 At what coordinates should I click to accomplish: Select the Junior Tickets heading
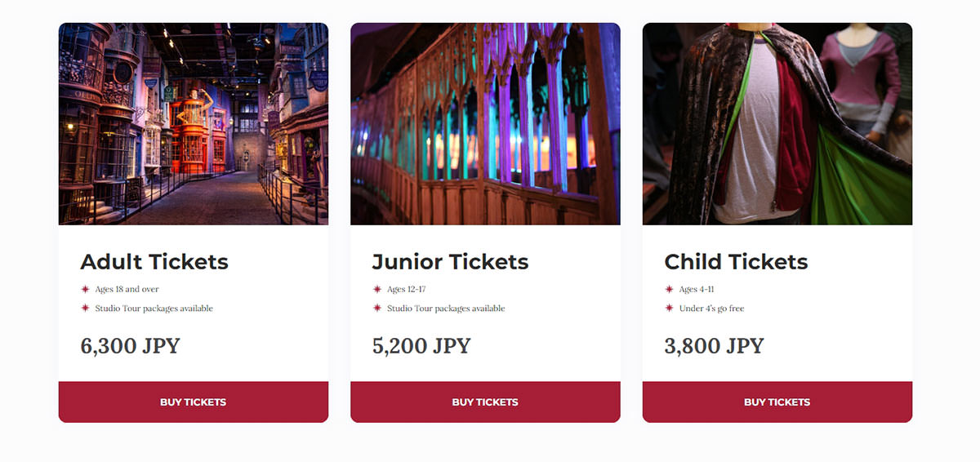[x=450, y=262]
